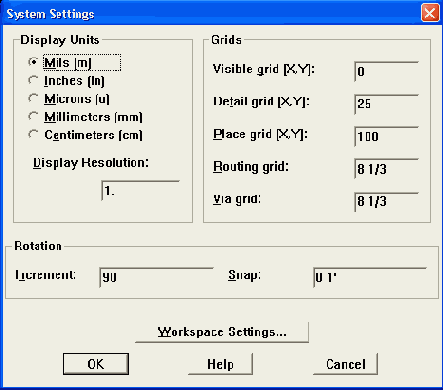The height and width of the screenshot is (390, 443).
Task: Click the Place grid field showing 100
Action: coord(386,136)
